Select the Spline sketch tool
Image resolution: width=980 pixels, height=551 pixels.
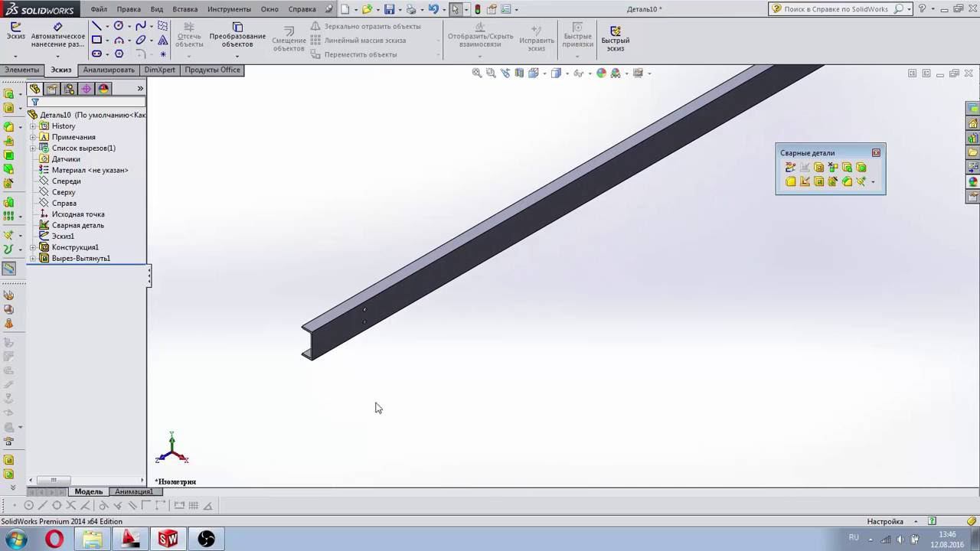141,26
